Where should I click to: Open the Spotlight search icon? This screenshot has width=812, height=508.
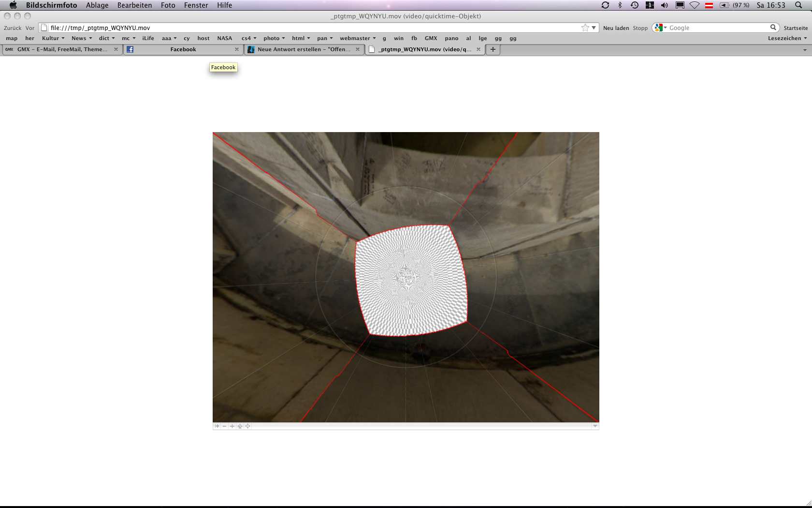[798, 5]
